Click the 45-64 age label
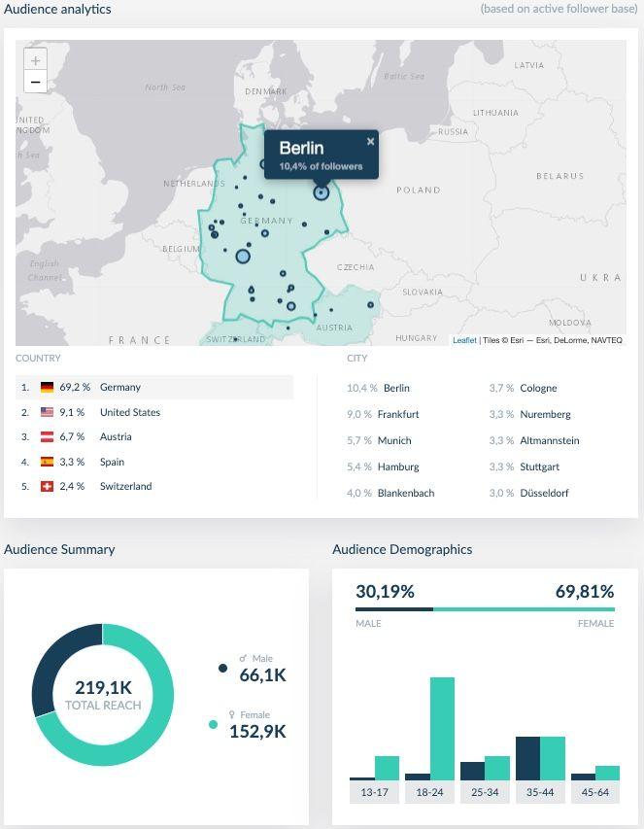This screenshot has height=829, width=644. pos(595,792)
